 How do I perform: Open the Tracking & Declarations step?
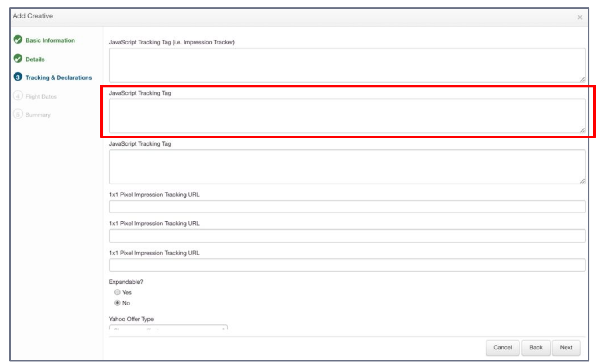click(59, 78)
